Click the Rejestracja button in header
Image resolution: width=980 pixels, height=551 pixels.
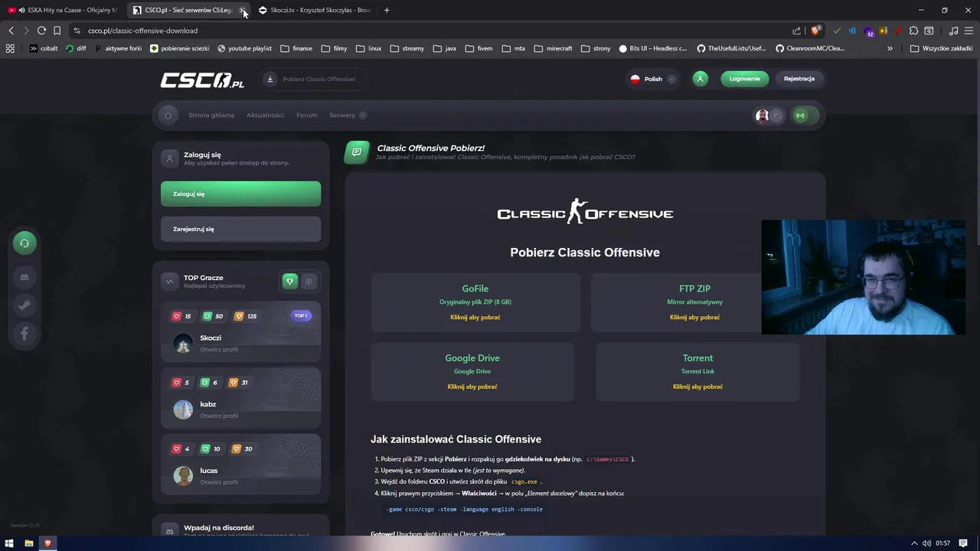tap(799, 78)
